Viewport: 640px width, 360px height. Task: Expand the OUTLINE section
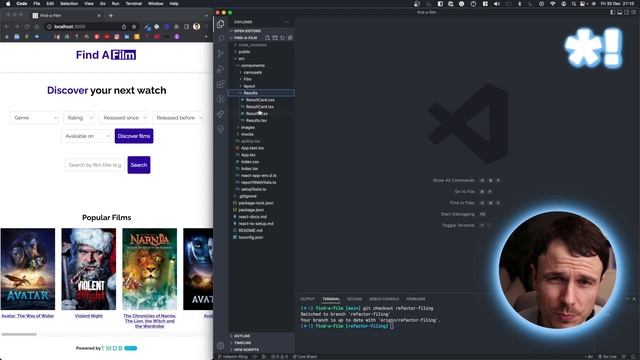pos(261,336)
